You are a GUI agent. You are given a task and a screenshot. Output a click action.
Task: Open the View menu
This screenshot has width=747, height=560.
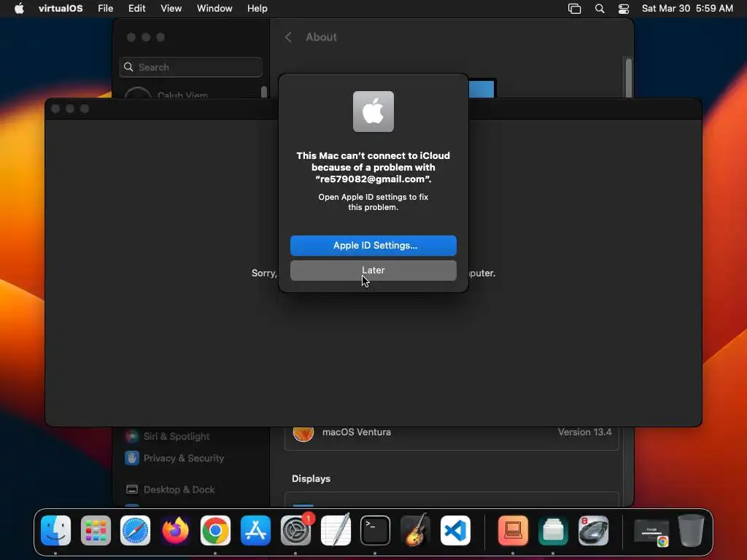click(171, 8)
